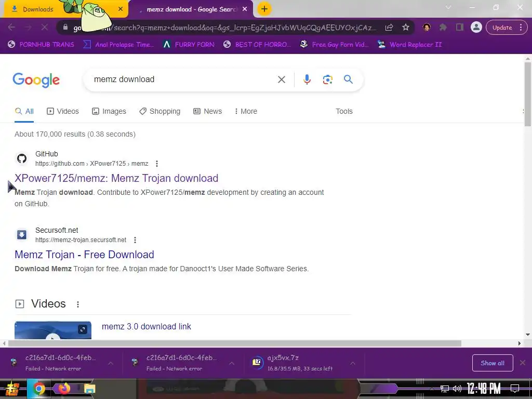Screen dimensions: 532x399
Task: Click into the memz download search field
Action: coord(183,79)
